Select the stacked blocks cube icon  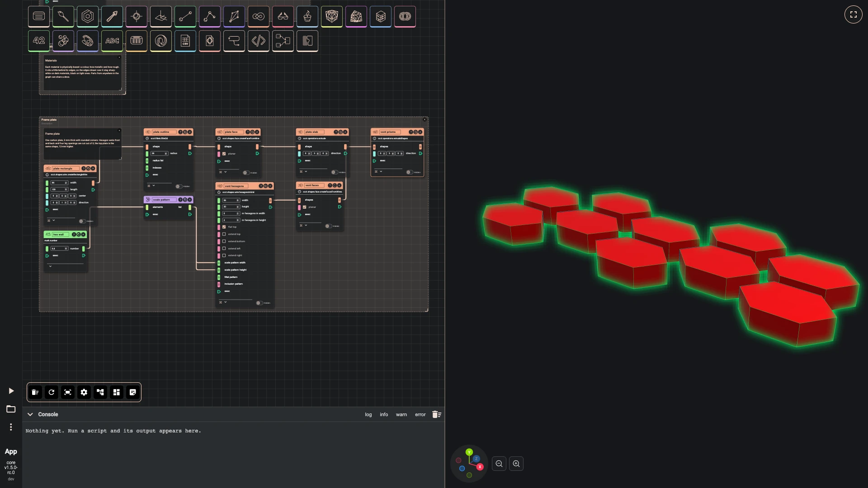pyautogui.click(x=381, y=17)
